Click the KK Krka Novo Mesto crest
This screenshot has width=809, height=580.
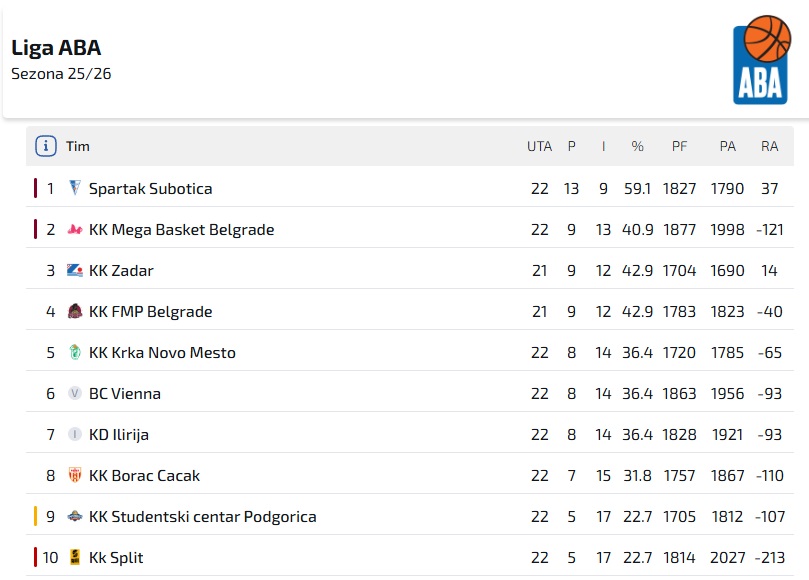point(75,352)
